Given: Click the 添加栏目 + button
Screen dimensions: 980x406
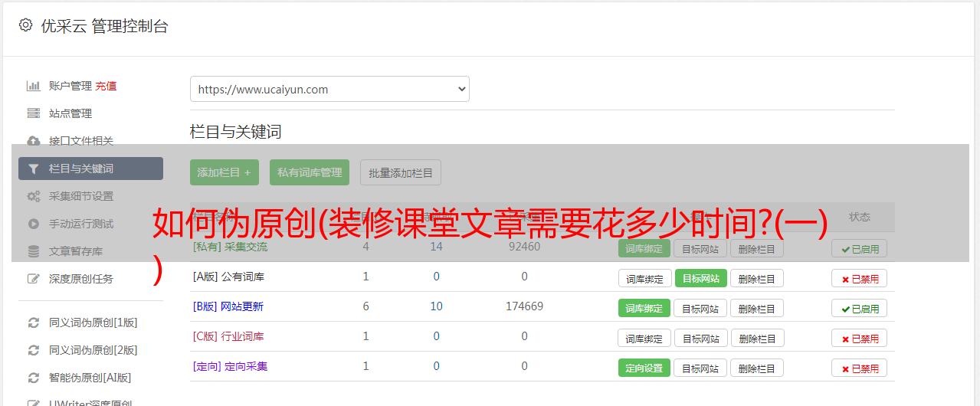Looking at the screenshot, I should 225,172.
